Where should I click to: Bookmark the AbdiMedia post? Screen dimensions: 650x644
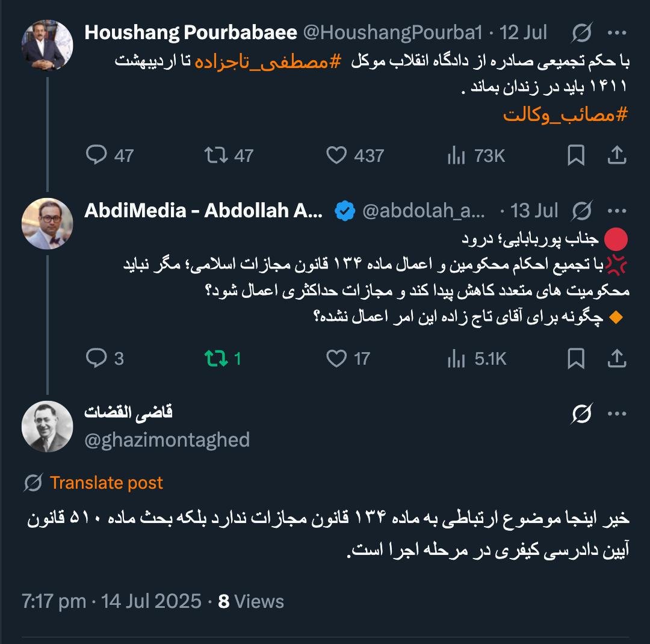(x=576, y=359)
